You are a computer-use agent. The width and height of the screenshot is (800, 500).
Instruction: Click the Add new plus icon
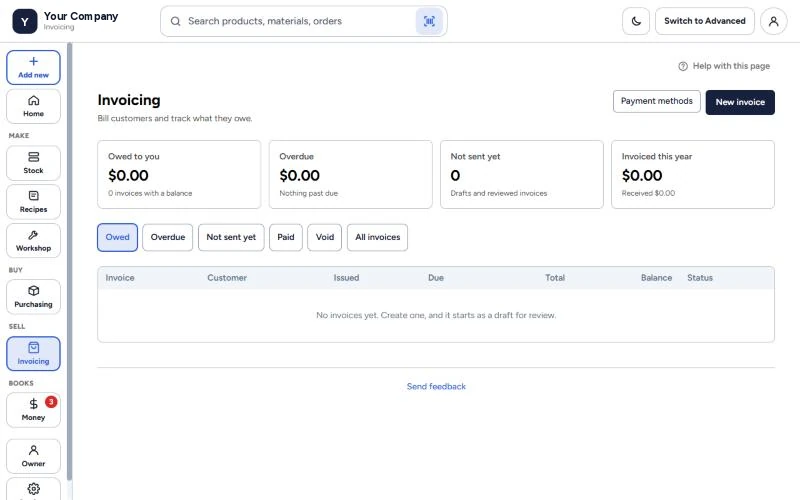click(33, 61)
